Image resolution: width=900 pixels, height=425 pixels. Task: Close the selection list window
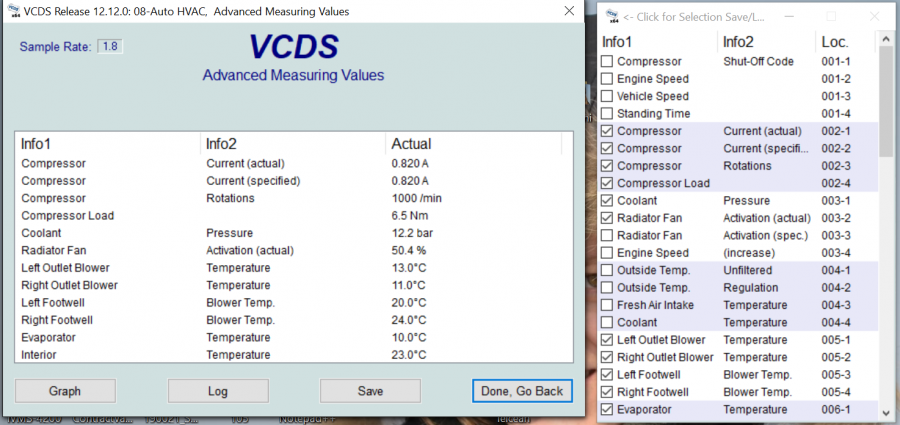pos(872,16)
